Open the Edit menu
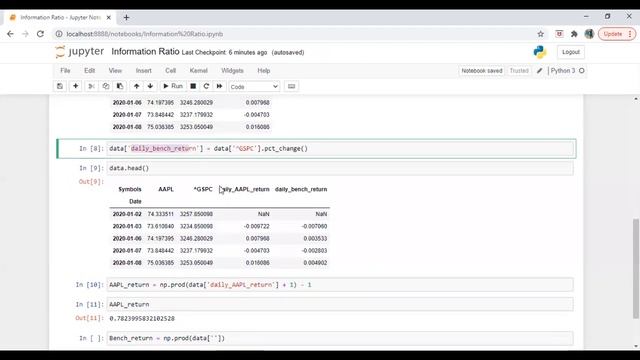Screen dimensions: 640x360 (89, 71)
